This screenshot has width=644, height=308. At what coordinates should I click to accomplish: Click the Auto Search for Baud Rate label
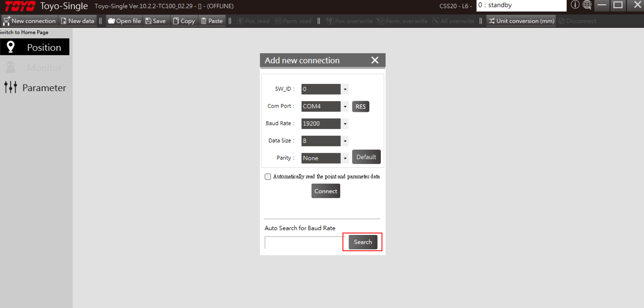pos(300,228)
